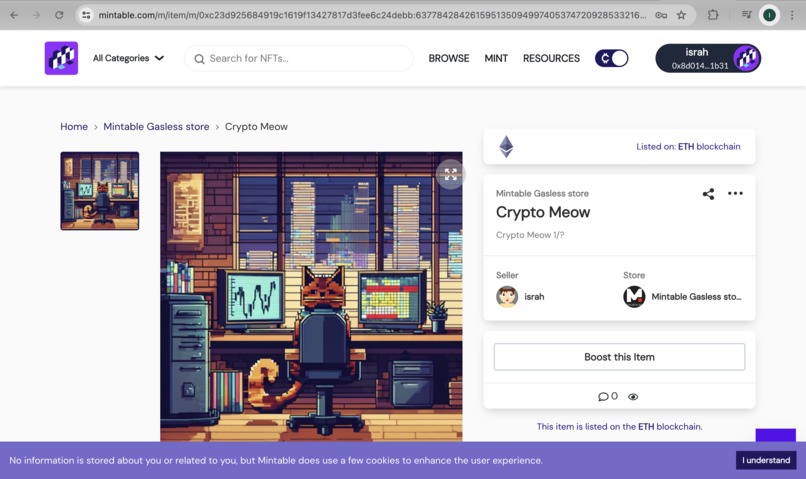Share this item via share icon
806x479 pixels.
pos(708,194)
